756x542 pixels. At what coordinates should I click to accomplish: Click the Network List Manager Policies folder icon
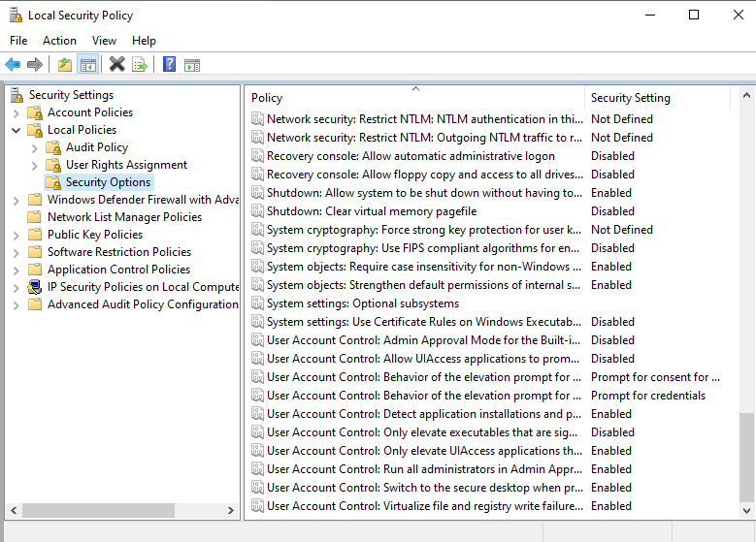click(x=34, y=217)
